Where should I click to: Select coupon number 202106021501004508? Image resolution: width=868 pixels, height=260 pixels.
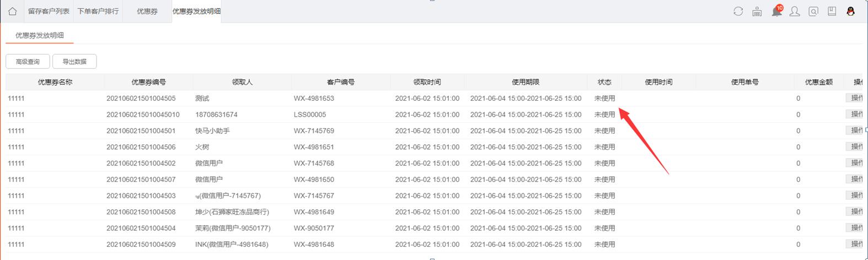coord(141,212)
